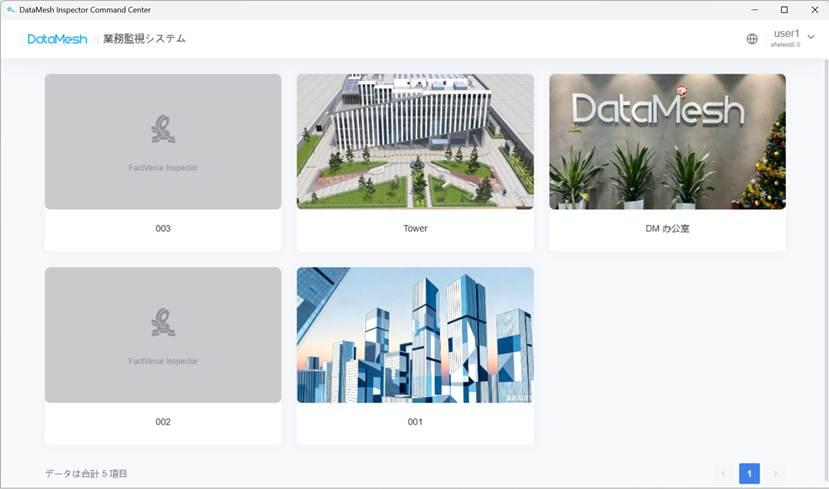The height and width of the screenshot is (489, 829).
Task: Click the 003 scene name label
Action: [163, 229]
